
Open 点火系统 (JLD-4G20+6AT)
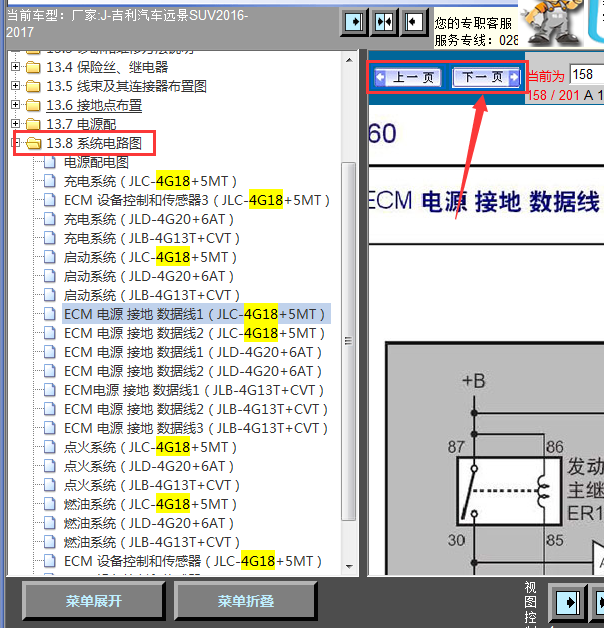tap(149, 466)
